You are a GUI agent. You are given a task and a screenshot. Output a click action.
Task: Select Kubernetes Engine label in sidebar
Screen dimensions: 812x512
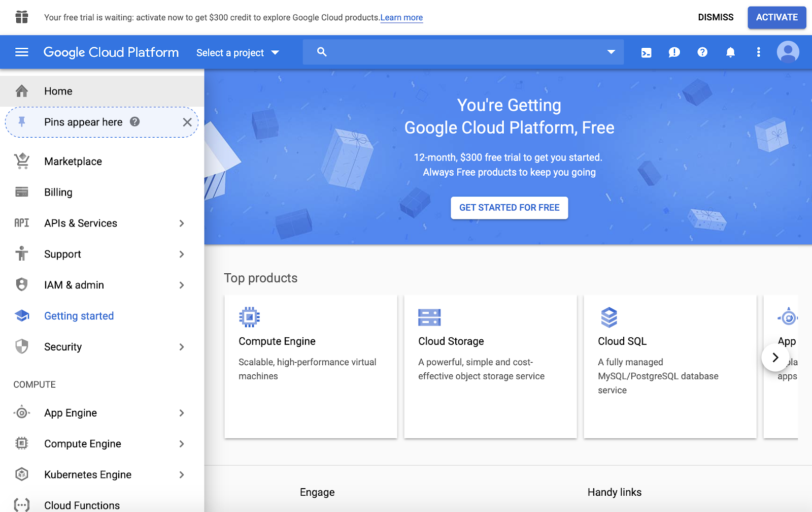[88, 474]
